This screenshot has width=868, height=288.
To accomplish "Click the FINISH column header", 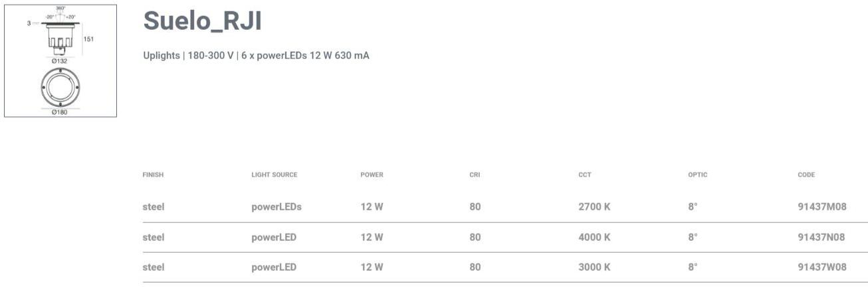I will tap(153, 175).
